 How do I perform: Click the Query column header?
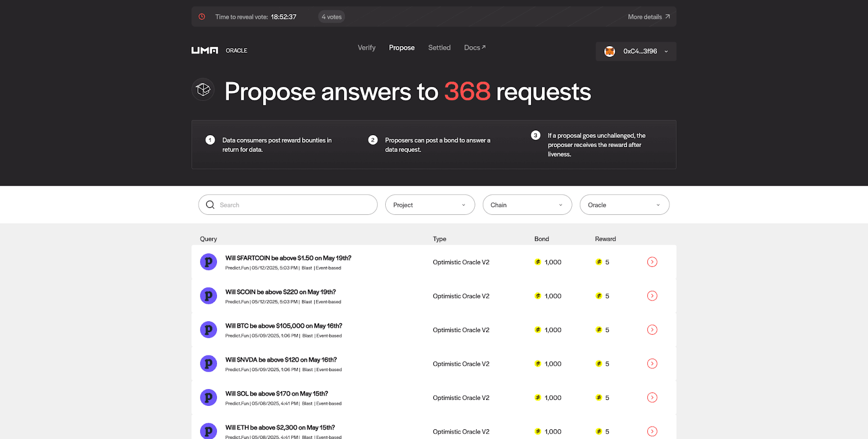208,239
